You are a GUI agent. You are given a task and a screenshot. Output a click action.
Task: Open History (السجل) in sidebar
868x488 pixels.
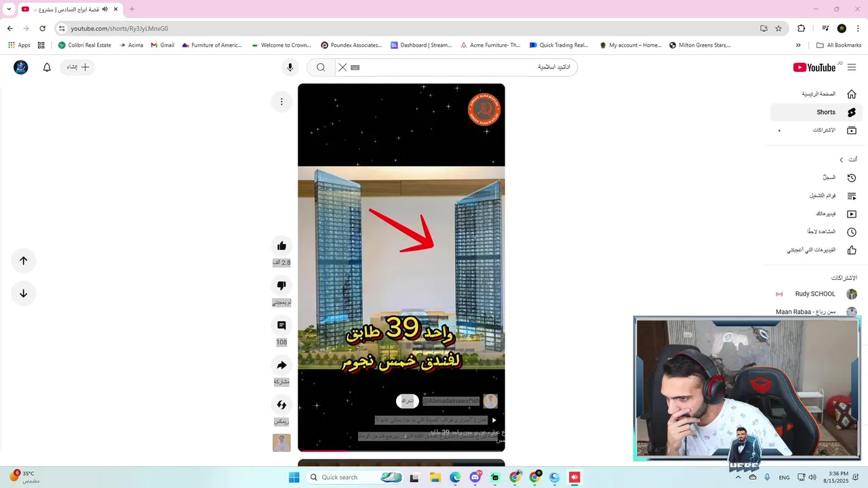[x=816, y=178]
